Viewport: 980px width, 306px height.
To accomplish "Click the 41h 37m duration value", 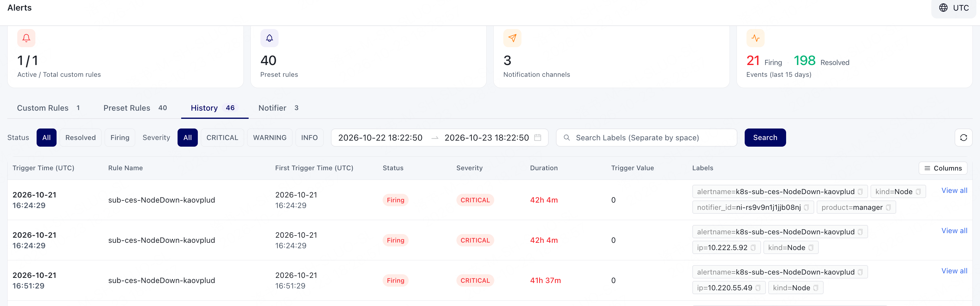I will click(x=545, y=281).
